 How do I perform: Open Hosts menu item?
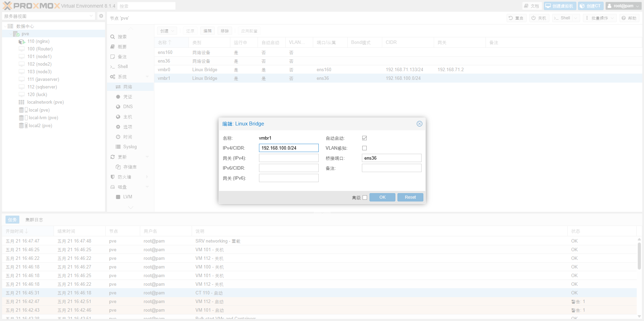tap(130, 117)
